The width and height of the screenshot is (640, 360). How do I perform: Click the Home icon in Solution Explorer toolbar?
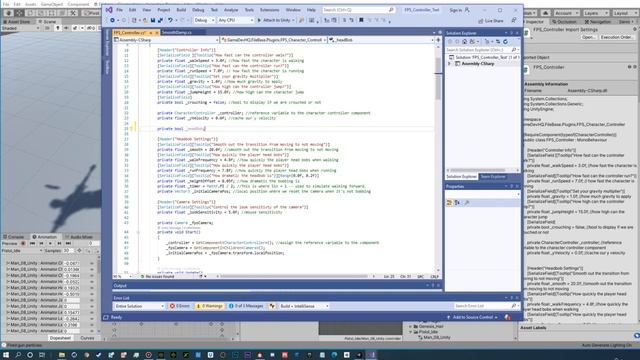pos(464,42)
